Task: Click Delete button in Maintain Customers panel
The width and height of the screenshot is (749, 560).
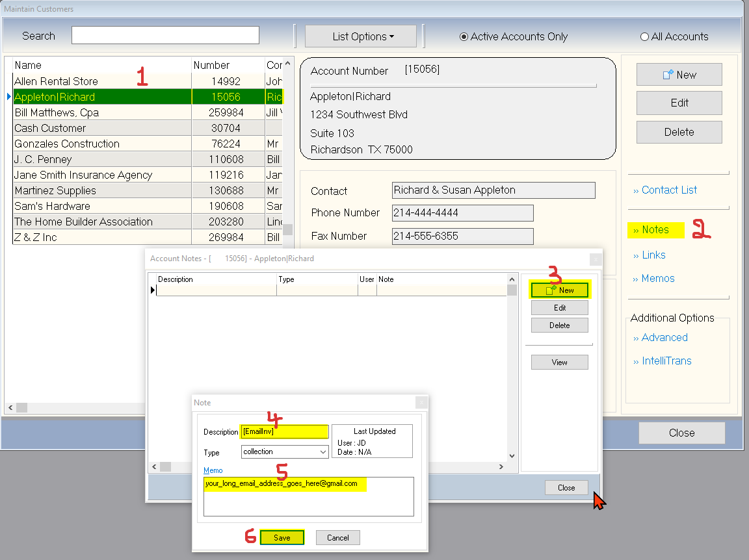Action: pos(679,133)
